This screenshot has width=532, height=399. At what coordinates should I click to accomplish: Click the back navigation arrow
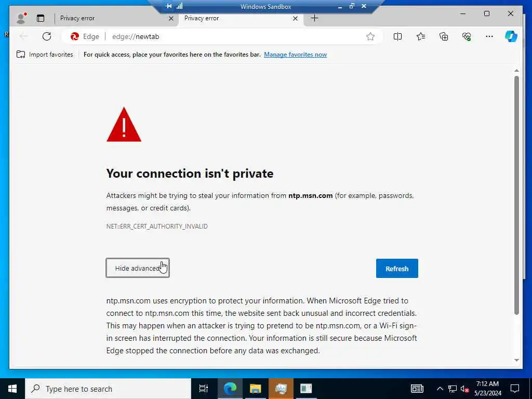pos(24,36)
